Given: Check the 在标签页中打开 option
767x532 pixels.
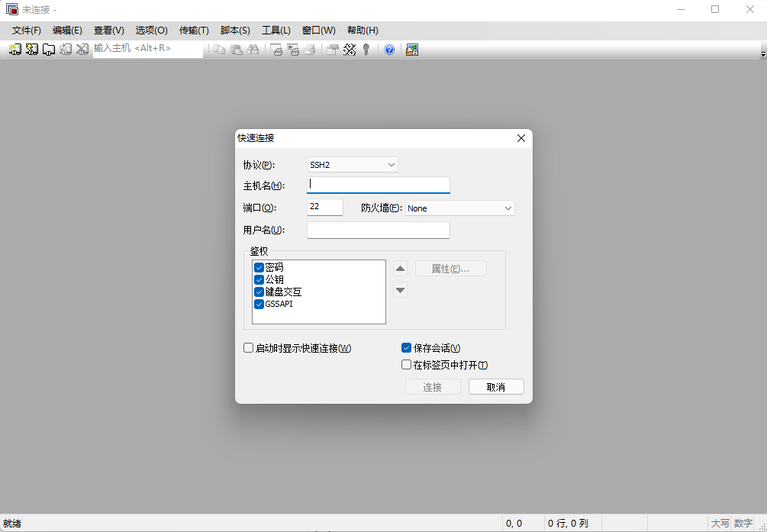Looking at the screenshot, I should (406, 364).
